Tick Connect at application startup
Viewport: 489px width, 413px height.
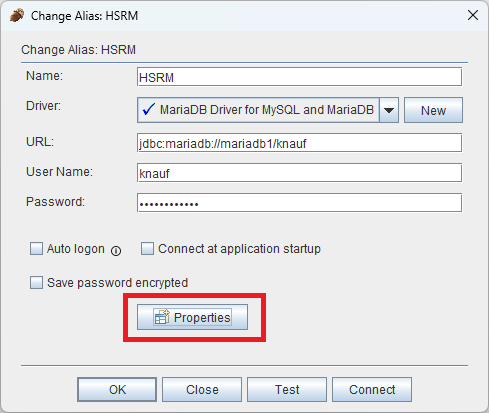click(x=147, y=249)
